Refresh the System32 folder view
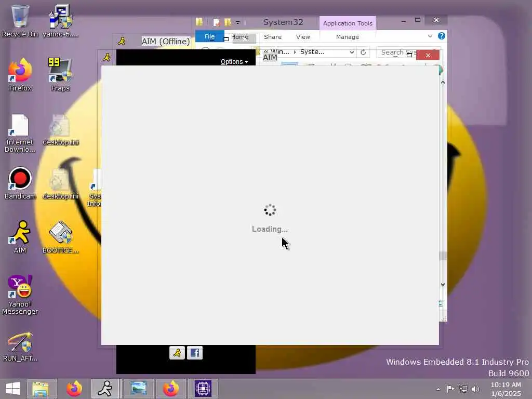Image resolution: width=532 pixels, height=399 pixels. [x=363, y=52]
